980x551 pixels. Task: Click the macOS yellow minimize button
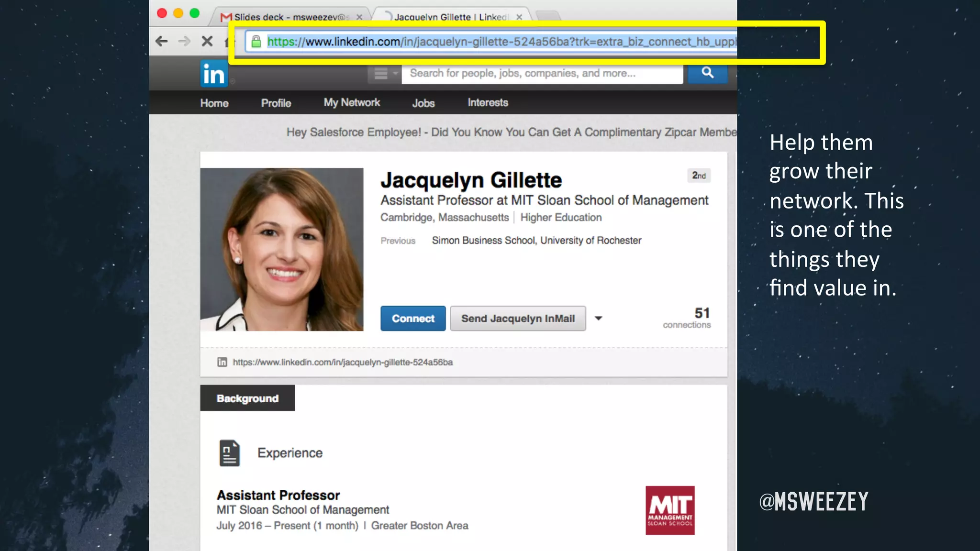[178, 13]
